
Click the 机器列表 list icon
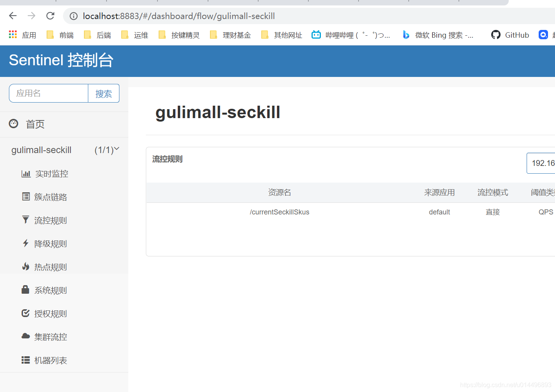coord(26,360)
